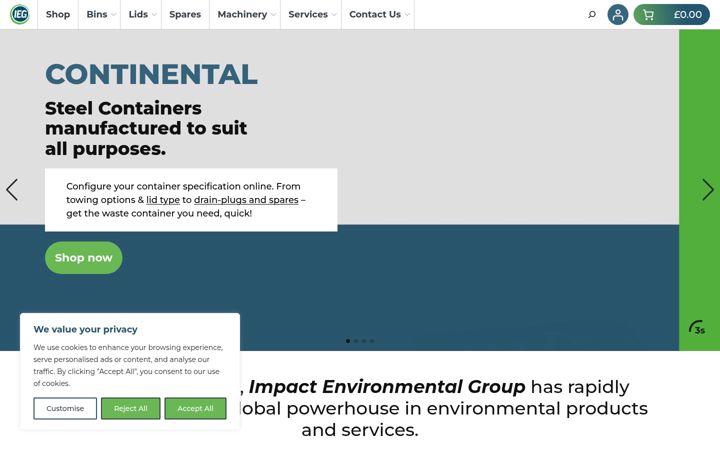The width and height of the screenshot is (720, 450).
Task: Follow the lid type link
Action: point(163,200)
